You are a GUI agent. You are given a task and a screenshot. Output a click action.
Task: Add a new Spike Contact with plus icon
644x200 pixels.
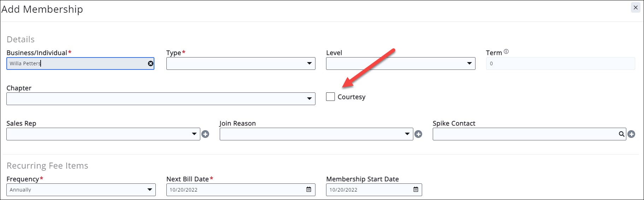click(631, 134)
